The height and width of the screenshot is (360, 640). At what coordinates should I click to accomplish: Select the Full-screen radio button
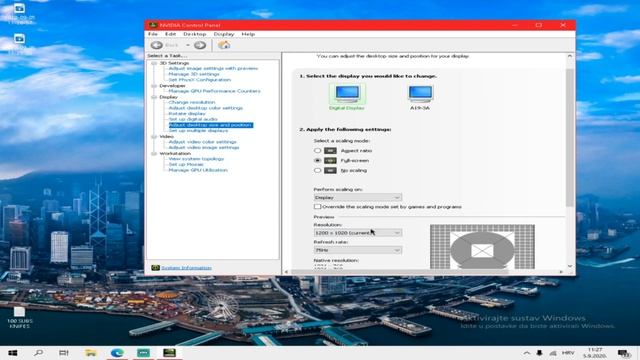pyautogui.click(x=317, y=160)
